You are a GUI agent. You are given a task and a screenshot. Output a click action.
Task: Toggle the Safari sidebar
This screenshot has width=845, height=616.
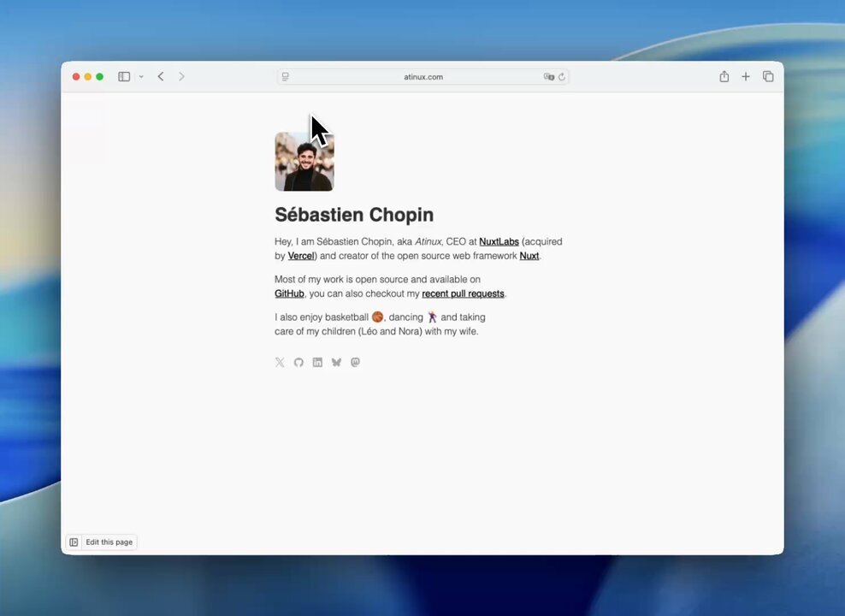124,77
